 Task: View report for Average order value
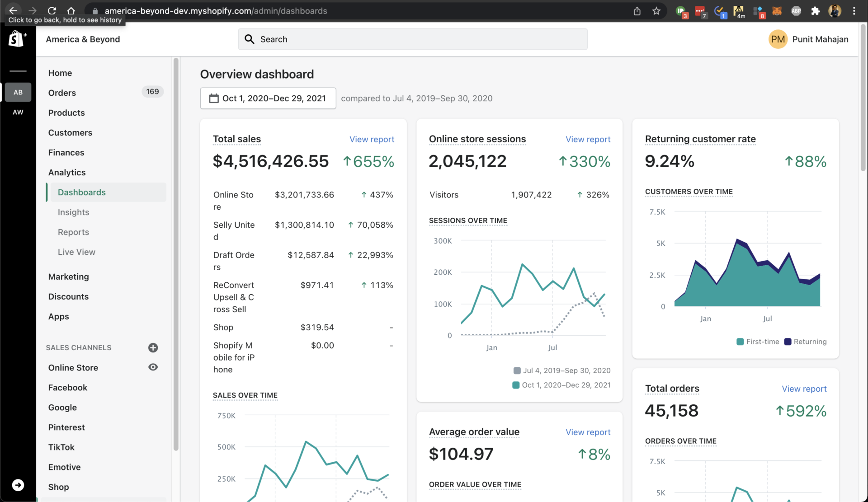pyautogui.click(x=588, y=432)
